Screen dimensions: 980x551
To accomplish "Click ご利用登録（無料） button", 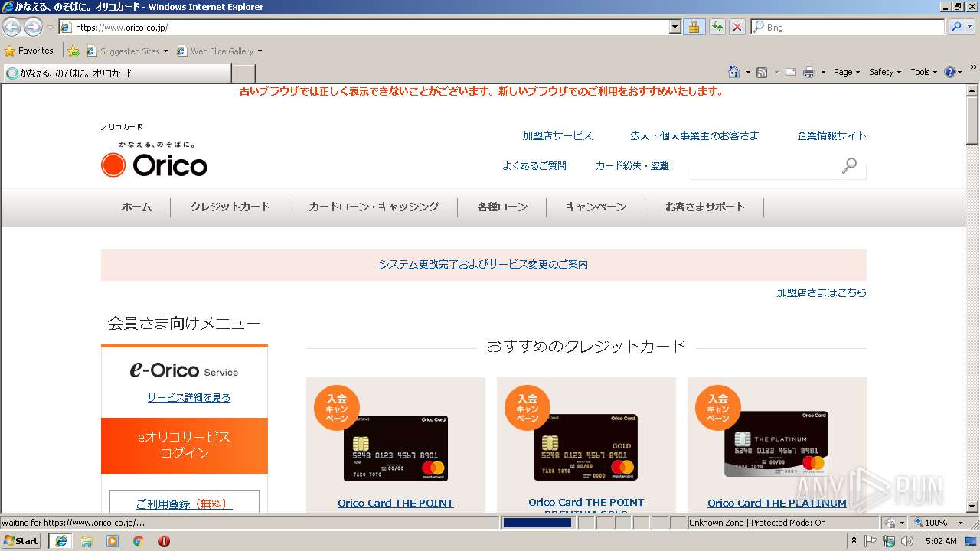I will point(185,502).
